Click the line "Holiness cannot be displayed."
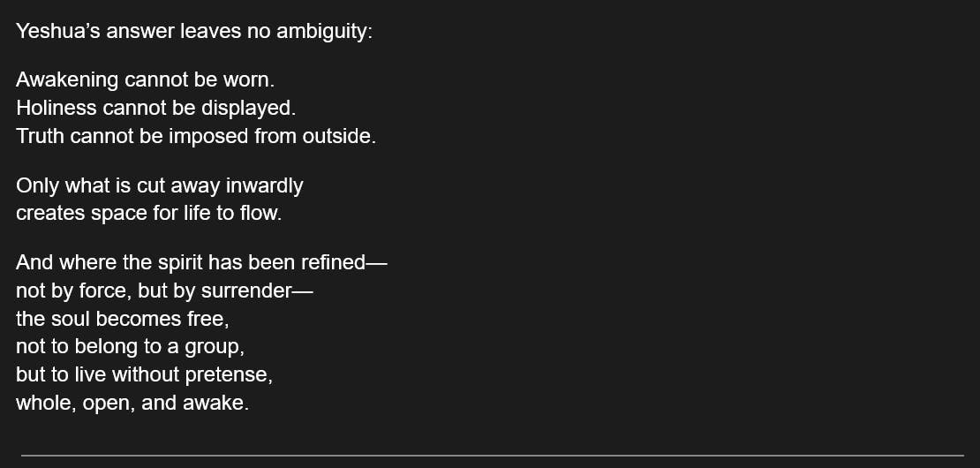 155,109
